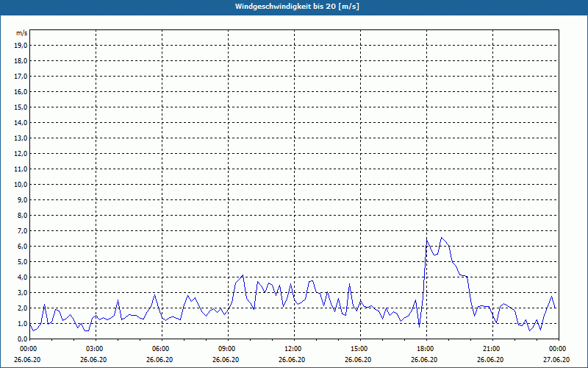Click the 06:00 time axis label

162,349
